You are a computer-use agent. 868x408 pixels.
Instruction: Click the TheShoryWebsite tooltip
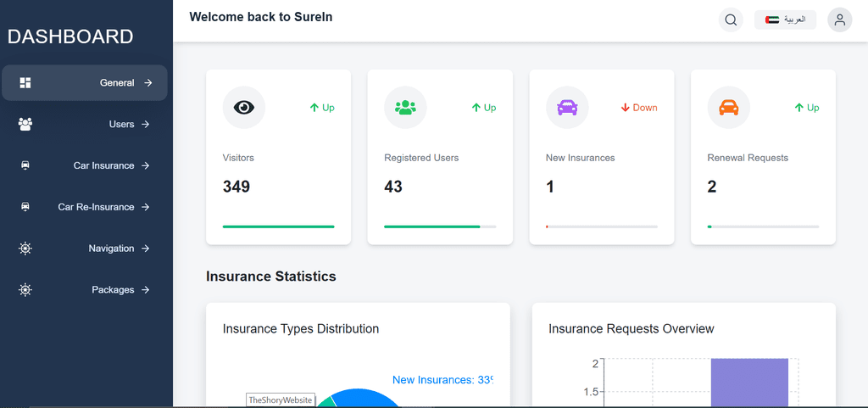click(281, 400)
